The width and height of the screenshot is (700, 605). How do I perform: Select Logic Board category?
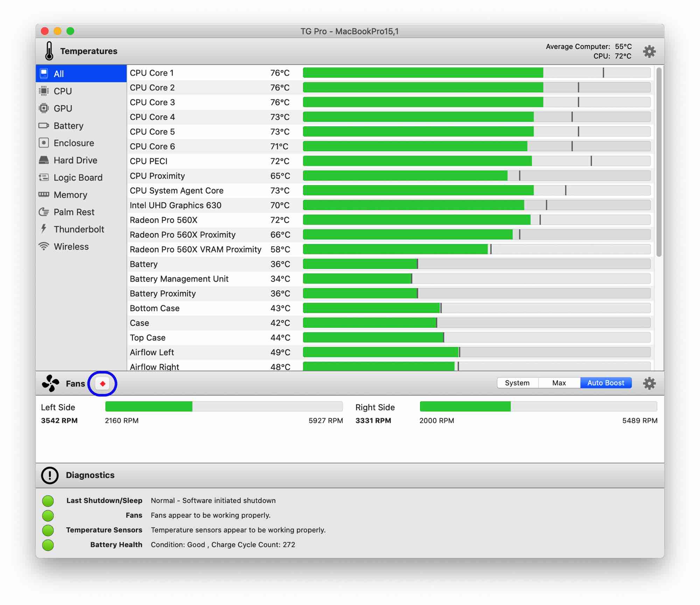point(78,178)
